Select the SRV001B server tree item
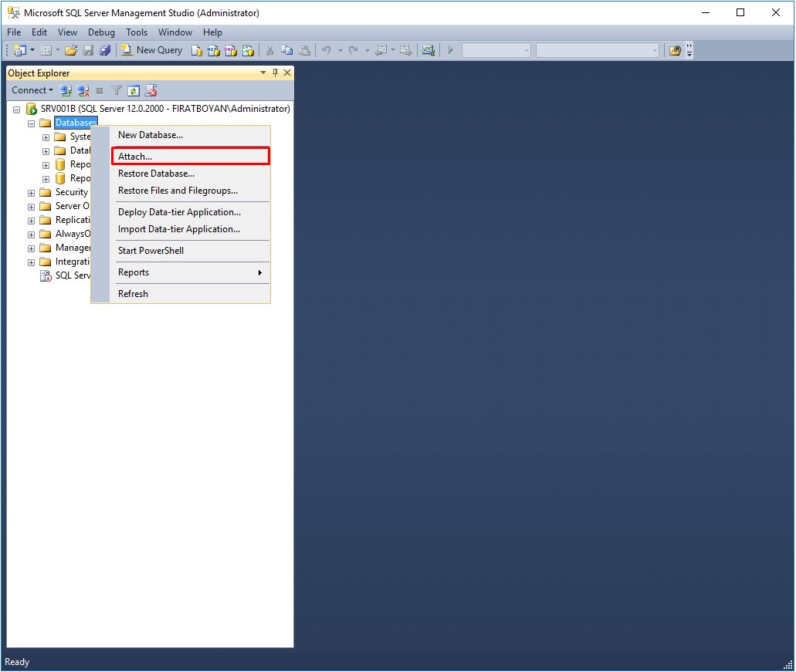 click(x=165, y=109)
